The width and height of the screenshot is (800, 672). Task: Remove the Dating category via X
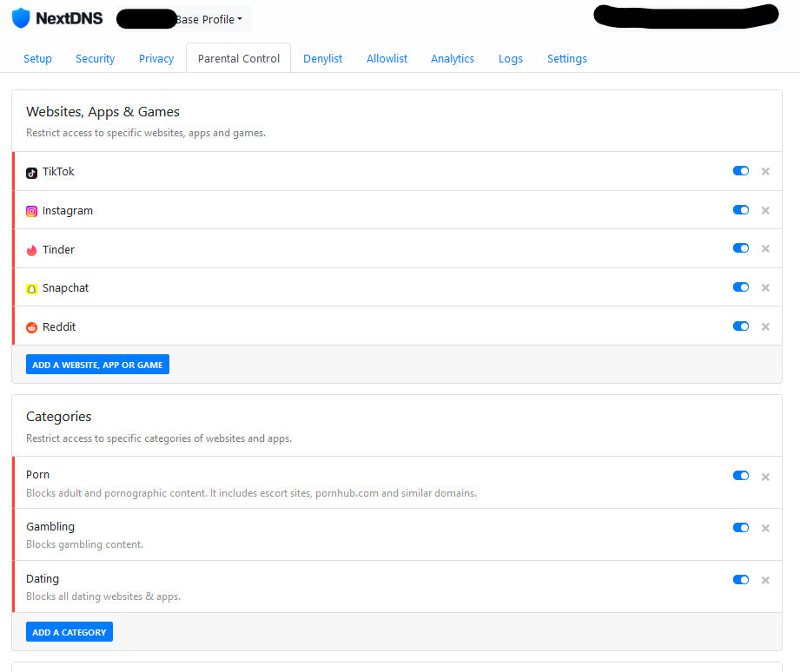tap(765, 580)
